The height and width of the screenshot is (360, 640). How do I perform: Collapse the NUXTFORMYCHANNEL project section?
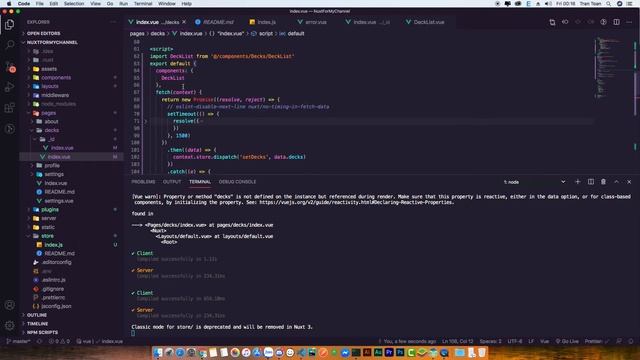52,42
